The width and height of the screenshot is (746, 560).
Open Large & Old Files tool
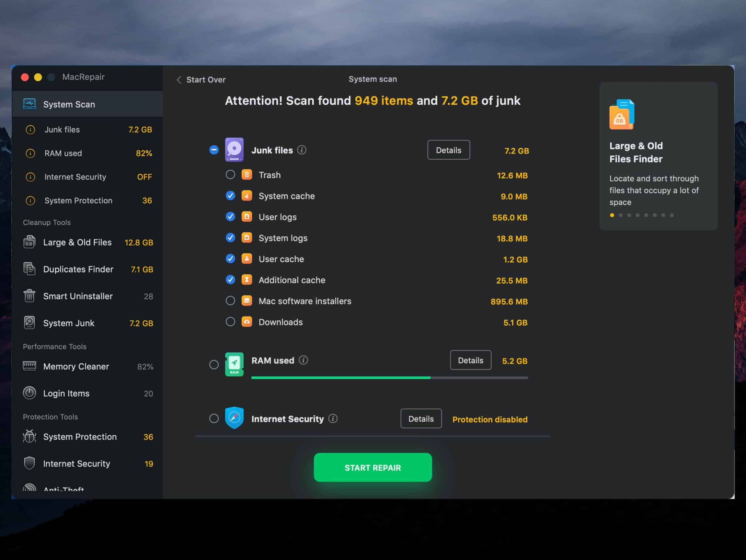click(87, 242)
